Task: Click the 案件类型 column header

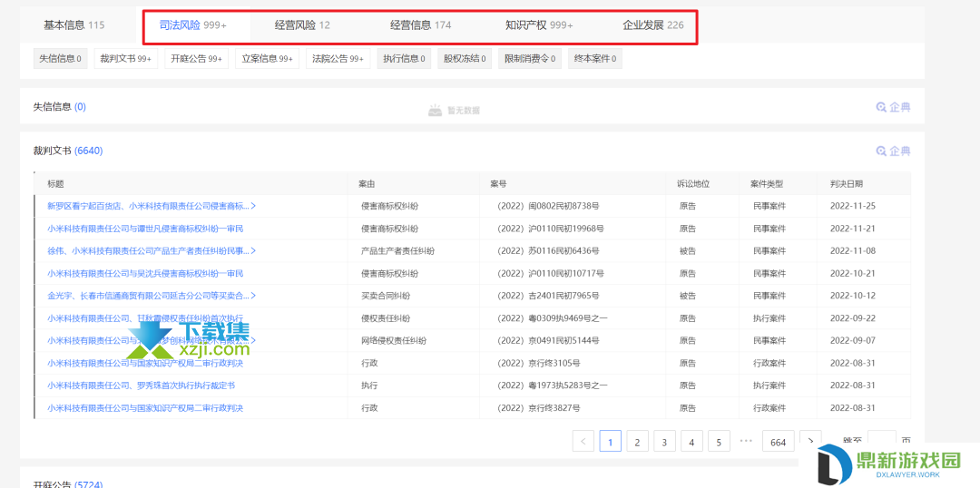Action: coord(767,184)
